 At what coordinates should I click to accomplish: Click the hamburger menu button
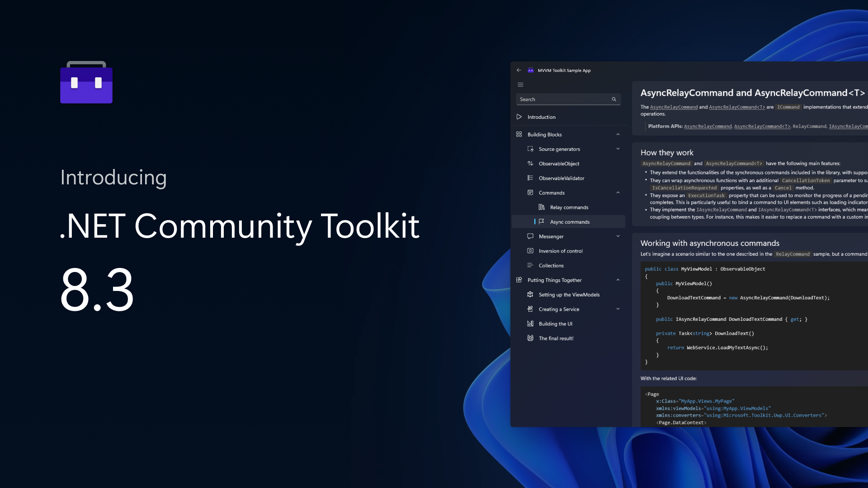point(520,84)
